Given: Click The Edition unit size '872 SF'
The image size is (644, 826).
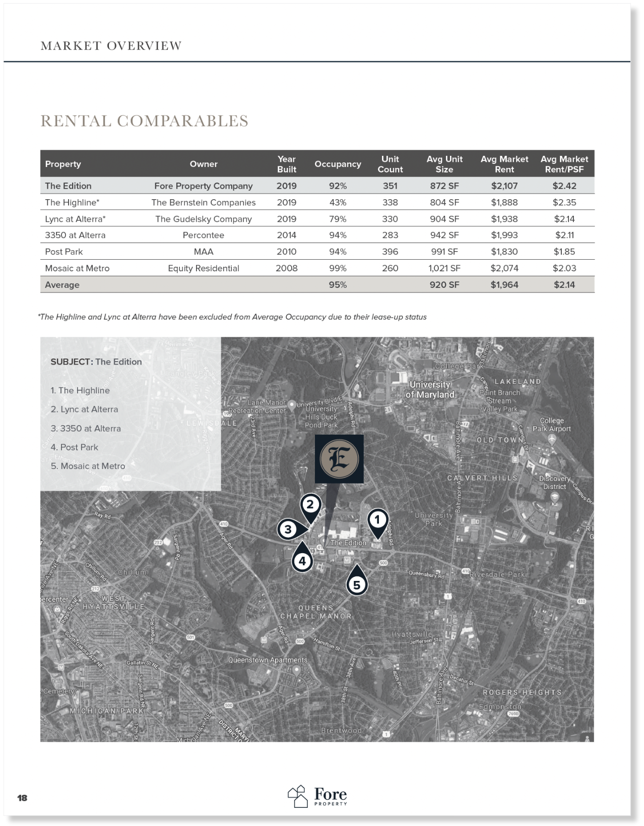Looking at the screenshot, I should 444,186.
